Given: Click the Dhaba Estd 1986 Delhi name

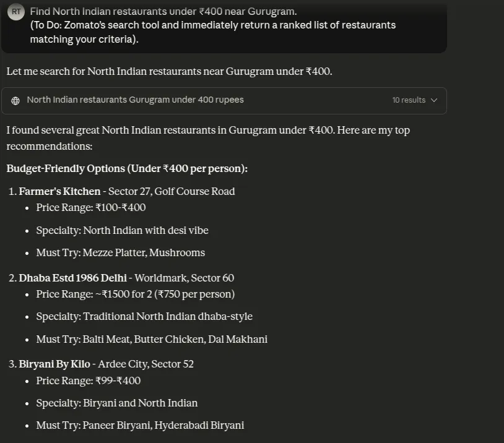Looking at the screenshot, I should coord(72,278).
